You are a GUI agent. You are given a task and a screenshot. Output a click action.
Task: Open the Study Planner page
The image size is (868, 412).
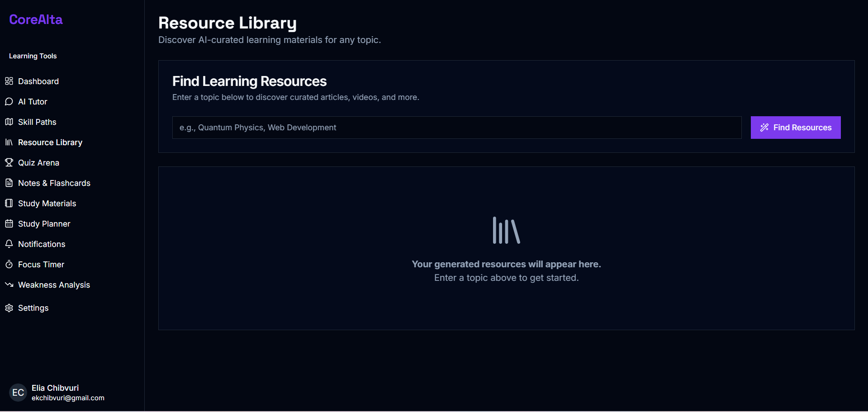44,224
